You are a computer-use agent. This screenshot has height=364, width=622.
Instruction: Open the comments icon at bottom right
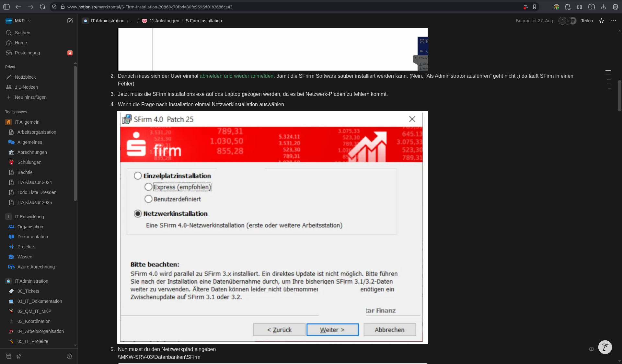point(592,349)
